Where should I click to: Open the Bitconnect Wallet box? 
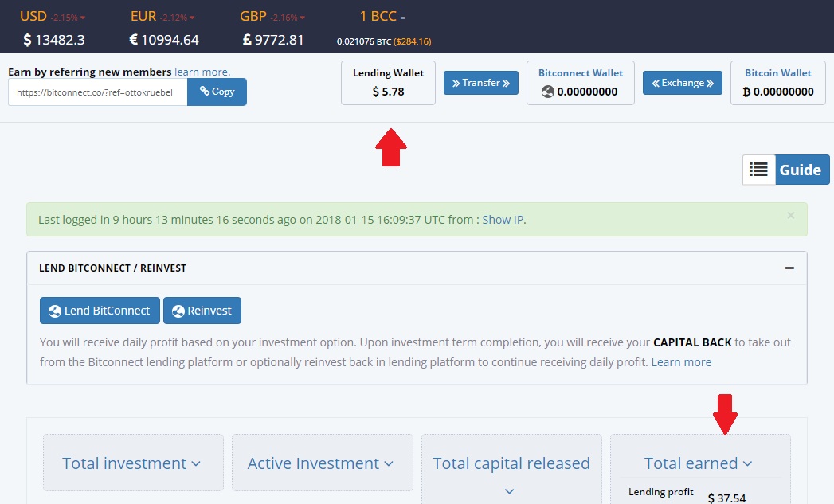580,82
